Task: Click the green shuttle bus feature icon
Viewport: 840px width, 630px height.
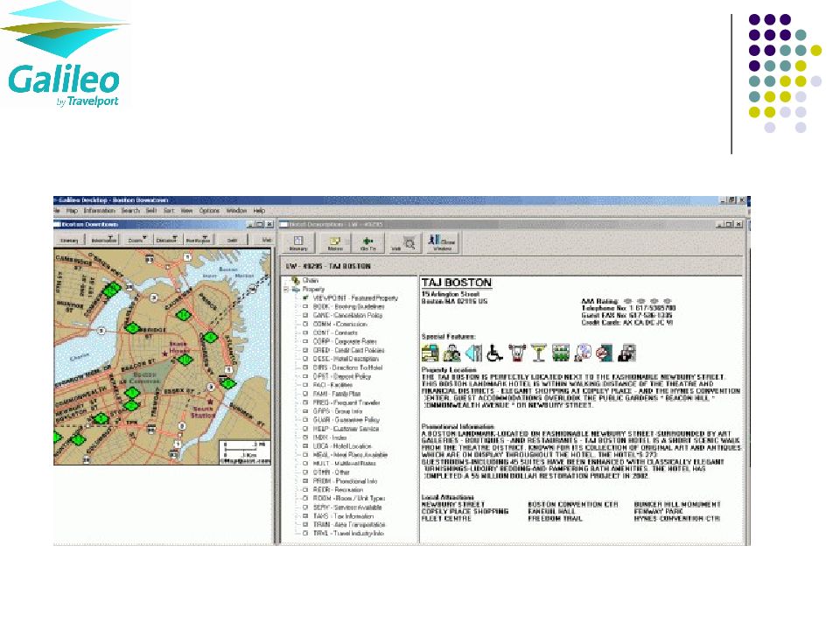Action: [x=560, y=353]
